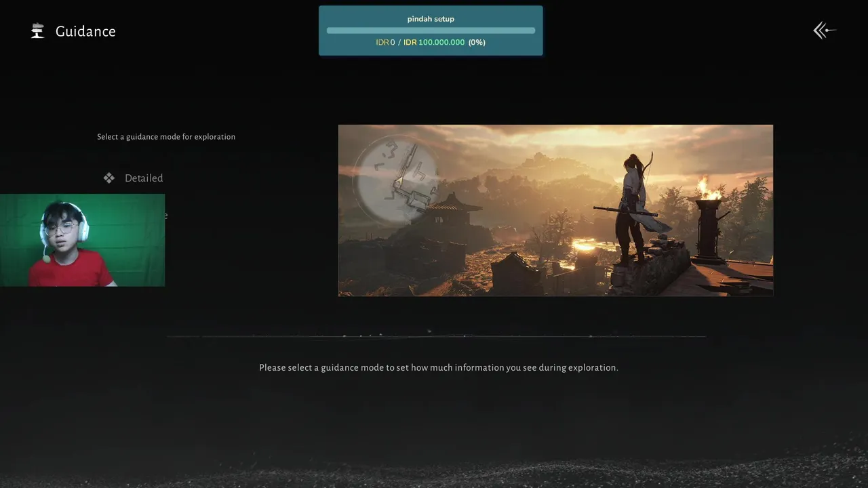The width and height of the screenshot is (868, 488).
Task: Click the 'Please select a guidance mode' description
Action: pos(439,367)
